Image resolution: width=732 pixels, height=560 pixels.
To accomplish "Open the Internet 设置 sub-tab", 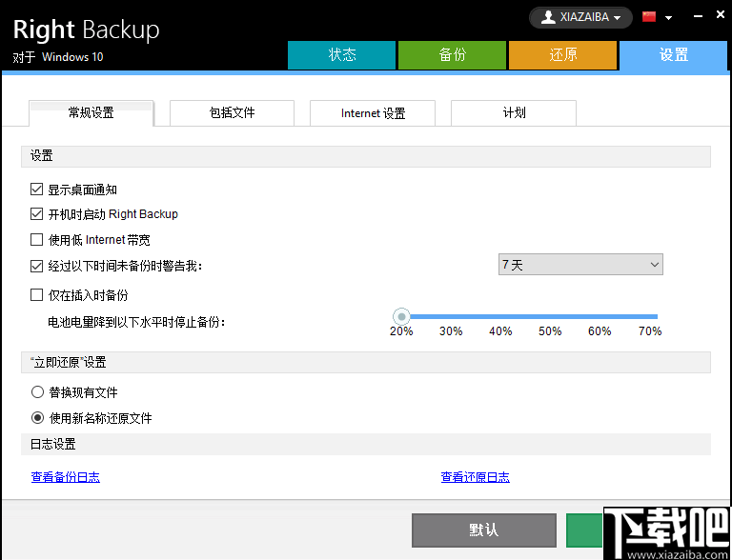I will (x=373, y=113).
